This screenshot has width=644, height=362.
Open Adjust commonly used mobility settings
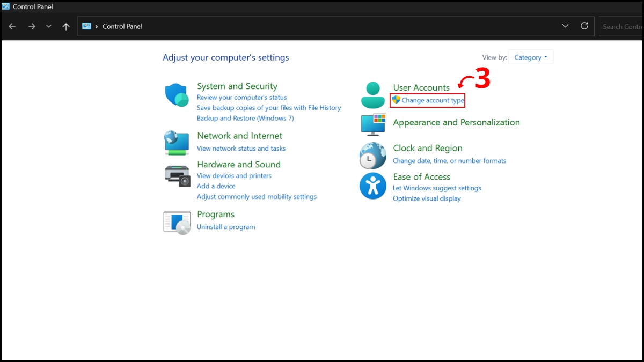coord(257,196)
